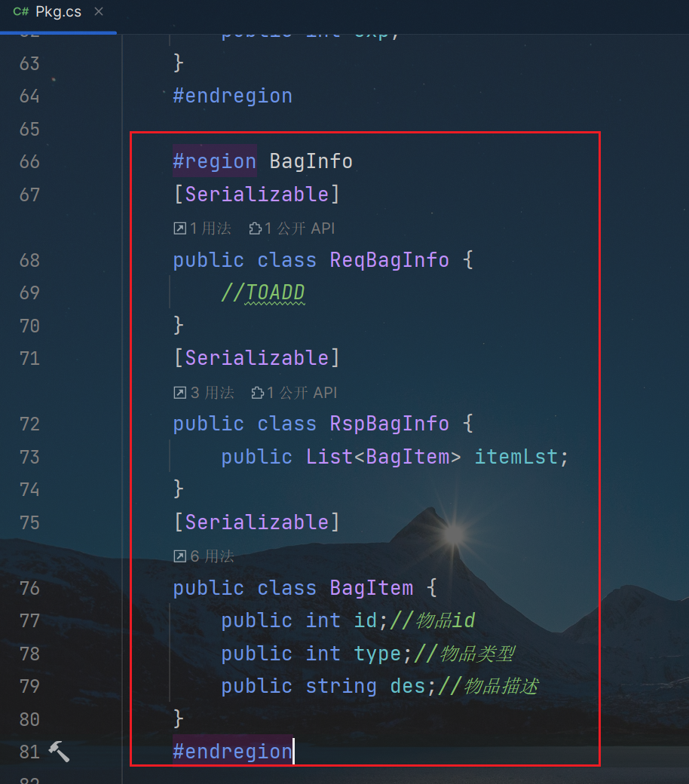Click the puzzle API icon above RspBagInfo
The image size is (689, 784).
[258, 393]
